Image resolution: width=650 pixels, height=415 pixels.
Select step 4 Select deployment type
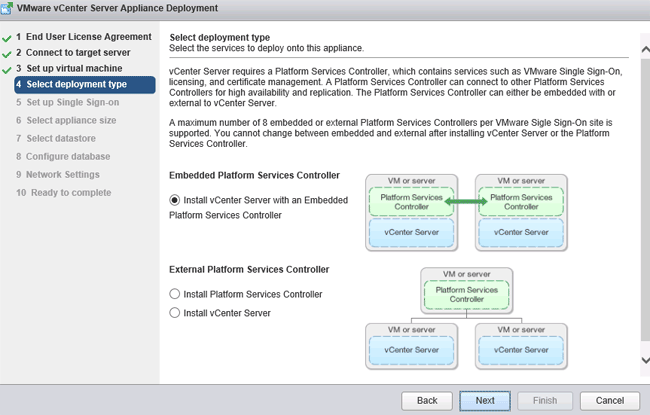(85, 85)
